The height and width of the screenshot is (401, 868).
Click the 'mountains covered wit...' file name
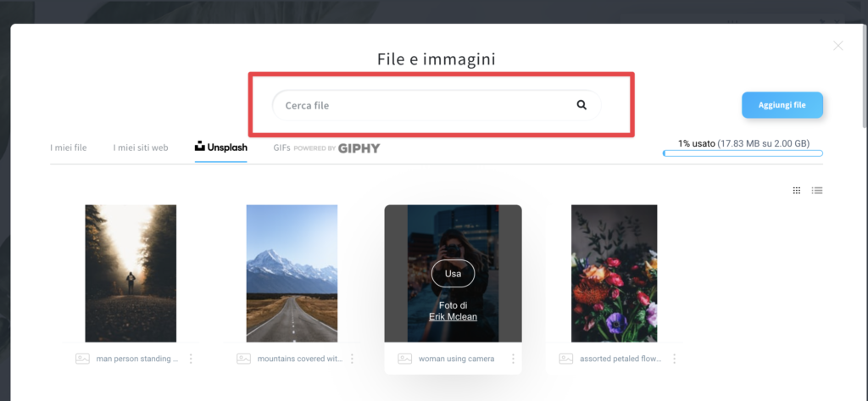point(300,359)
